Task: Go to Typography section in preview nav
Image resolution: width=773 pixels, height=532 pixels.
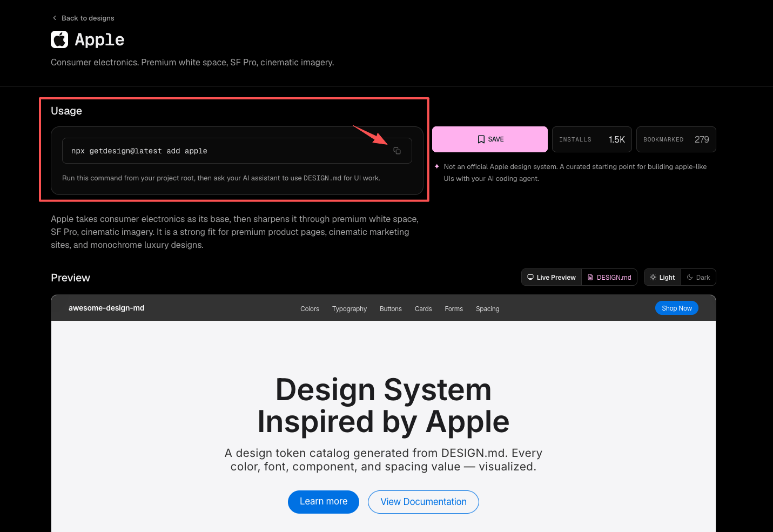Action: click(349, 309)
